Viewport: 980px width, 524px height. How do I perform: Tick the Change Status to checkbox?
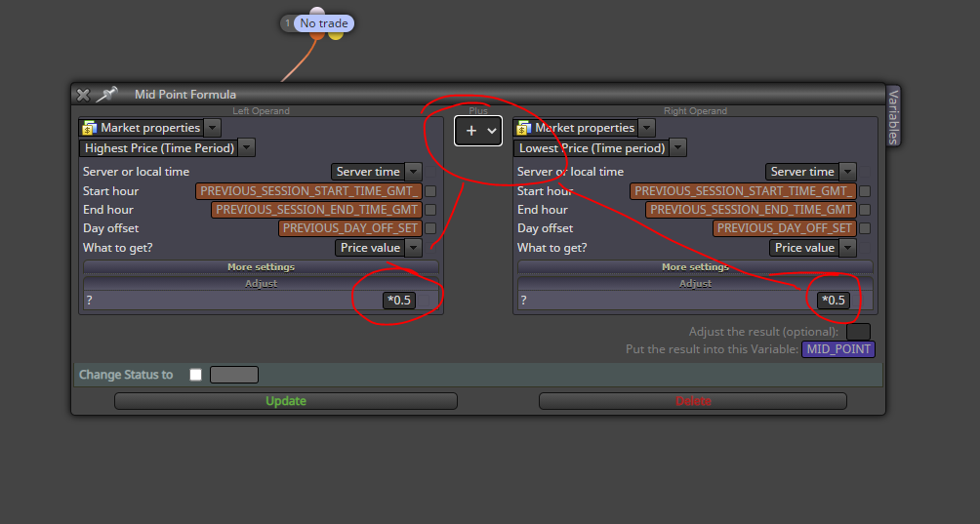[x=195, y=375]
